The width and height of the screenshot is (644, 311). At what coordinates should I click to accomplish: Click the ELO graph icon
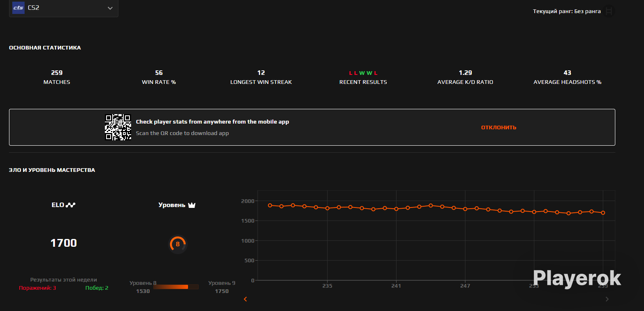(70, 205)
